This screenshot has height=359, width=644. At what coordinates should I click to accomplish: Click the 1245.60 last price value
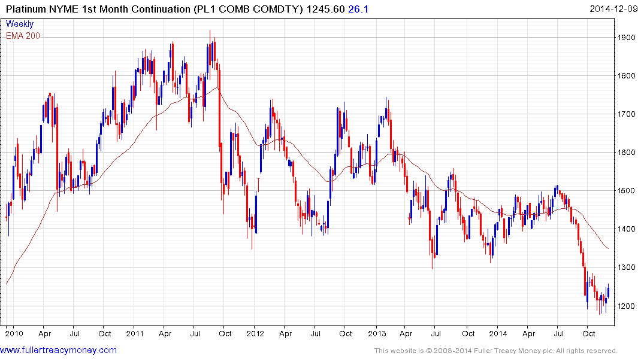pos(325,9)
